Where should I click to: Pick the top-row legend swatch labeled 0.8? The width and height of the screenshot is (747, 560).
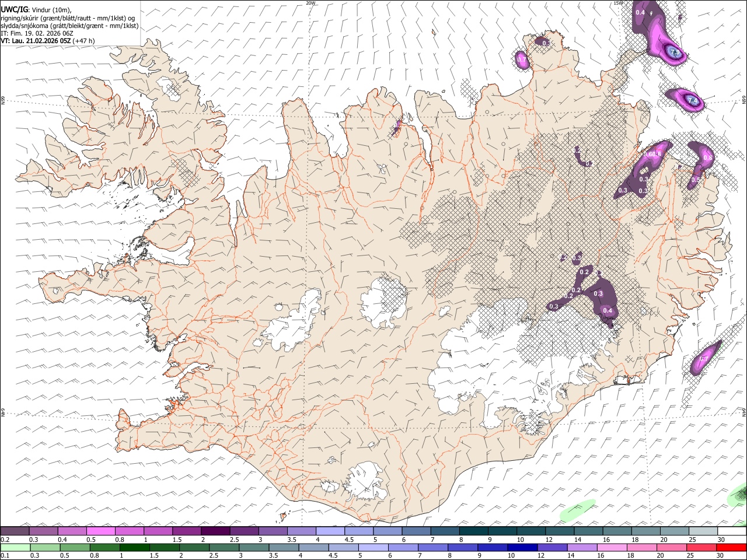(x=129, y=531)
